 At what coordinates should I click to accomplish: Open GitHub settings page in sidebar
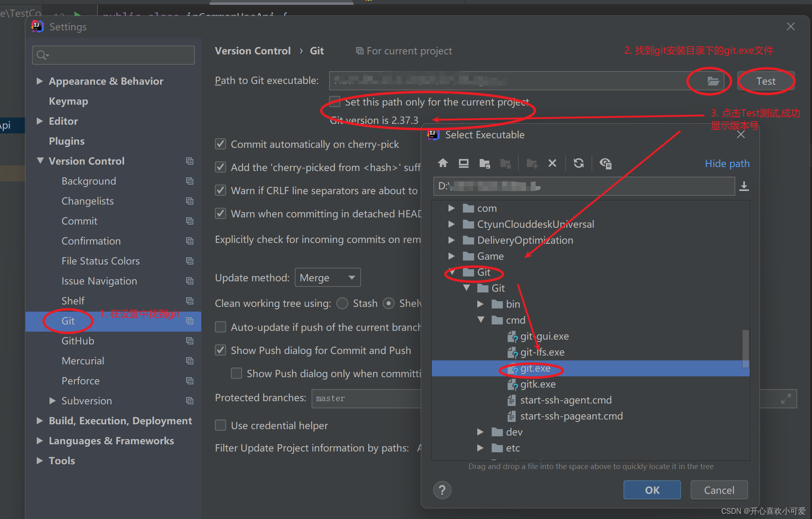click(x=78, y=341)
